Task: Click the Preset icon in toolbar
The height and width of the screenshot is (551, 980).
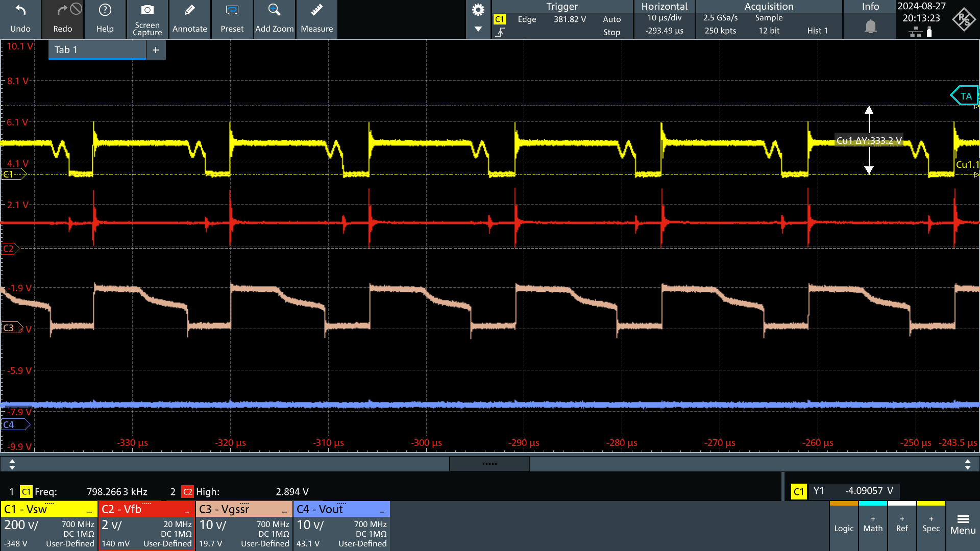Action: (x=232, y=18)
